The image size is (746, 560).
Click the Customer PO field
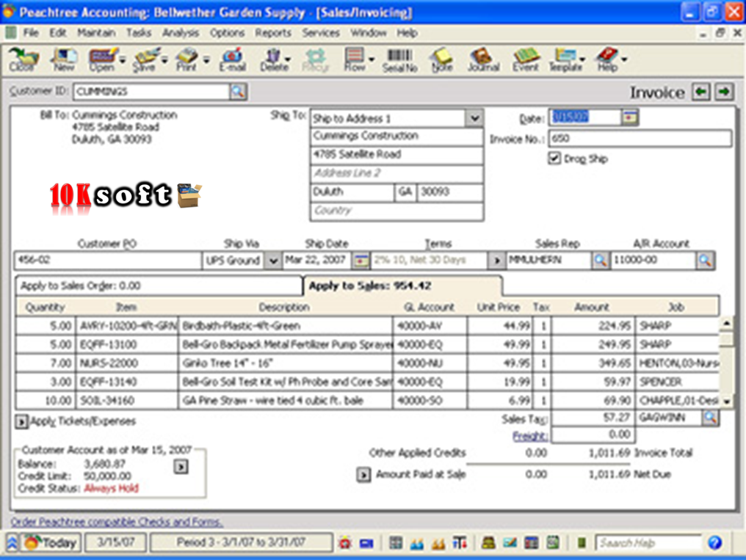tap(108, 260)
